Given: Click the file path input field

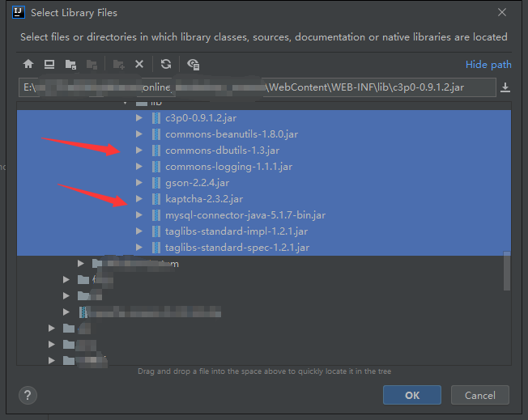Looking at the screenshot, I should [x=258, y=87].
